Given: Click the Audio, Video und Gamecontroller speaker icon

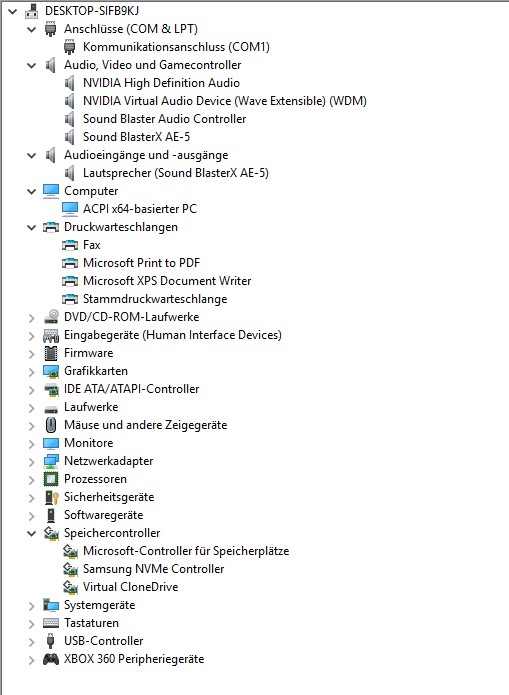Looking at the screenshot, I should pos(51,65).
